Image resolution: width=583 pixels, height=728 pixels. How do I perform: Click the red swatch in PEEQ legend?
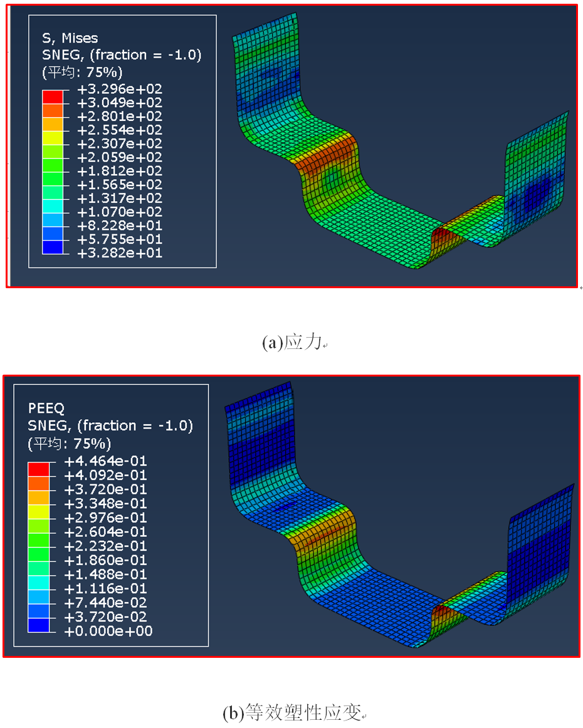[x=38, y=468]
